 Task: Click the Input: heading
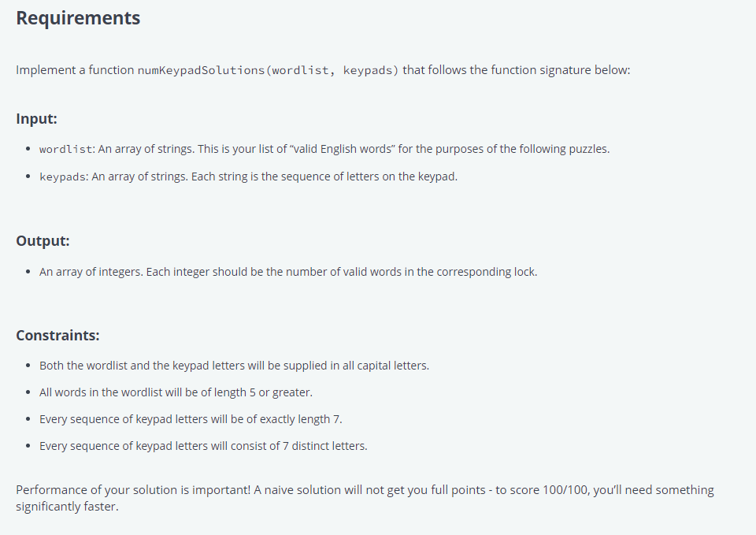click(x=37, y=119)
